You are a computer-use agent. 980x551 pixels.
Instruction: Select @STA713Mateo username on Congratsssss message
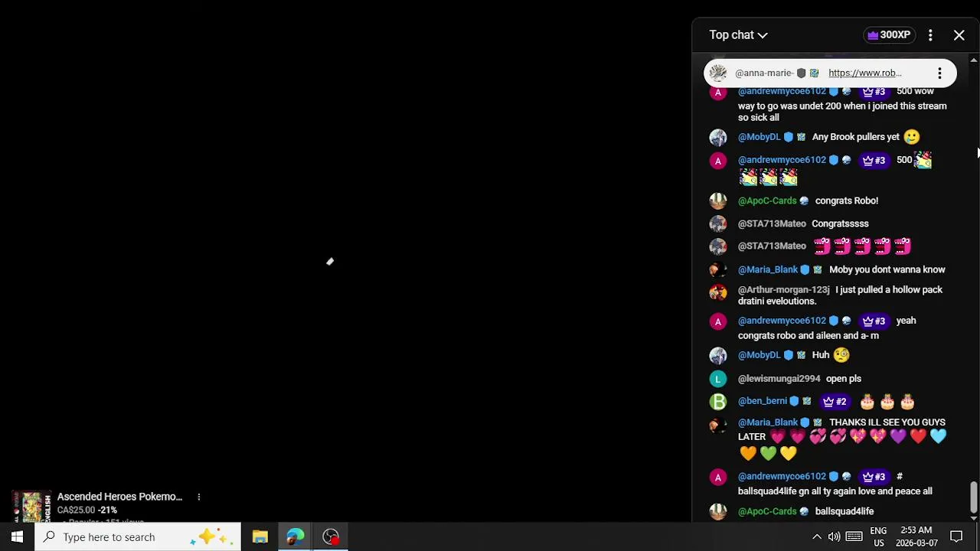[772, 223]
